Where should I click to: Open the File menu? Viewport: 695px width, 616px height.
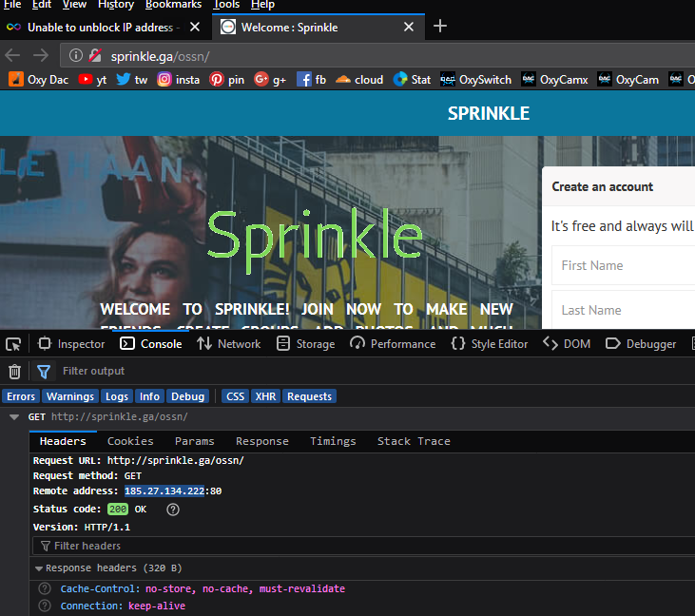12,5
